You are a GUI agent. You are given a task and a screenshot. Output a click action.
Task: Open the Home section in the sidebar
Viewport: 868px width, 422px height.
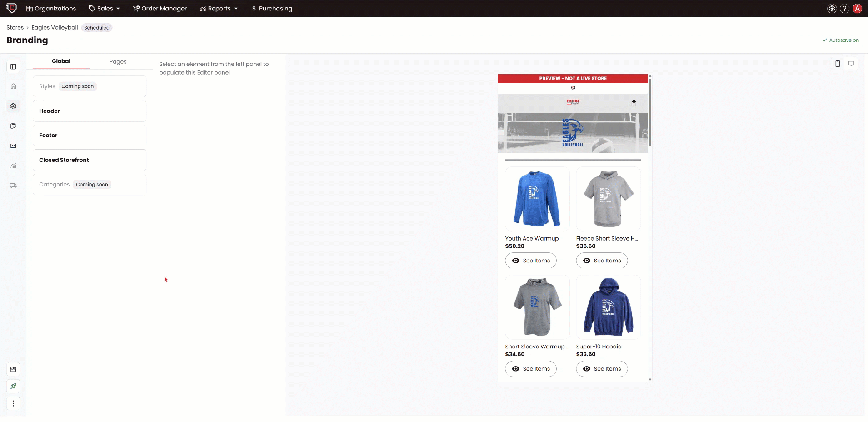[x=13, y=86]
